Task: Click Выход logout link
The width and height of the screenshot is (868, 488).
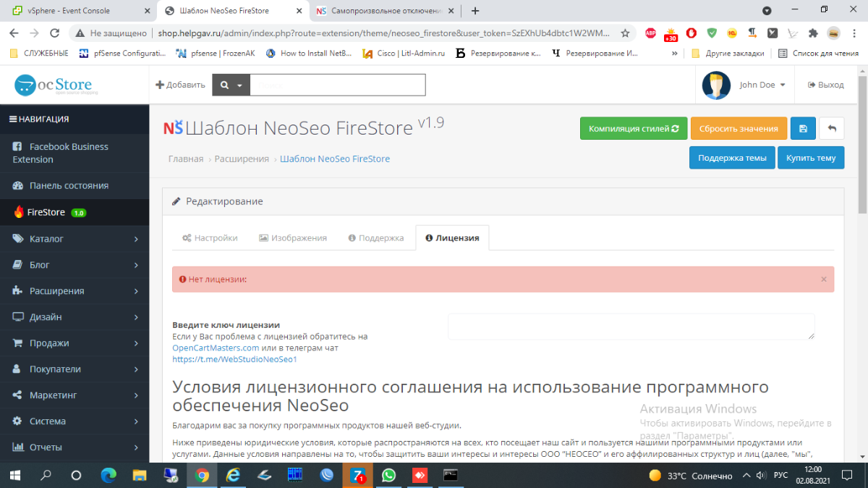Action: coord(825,85)
